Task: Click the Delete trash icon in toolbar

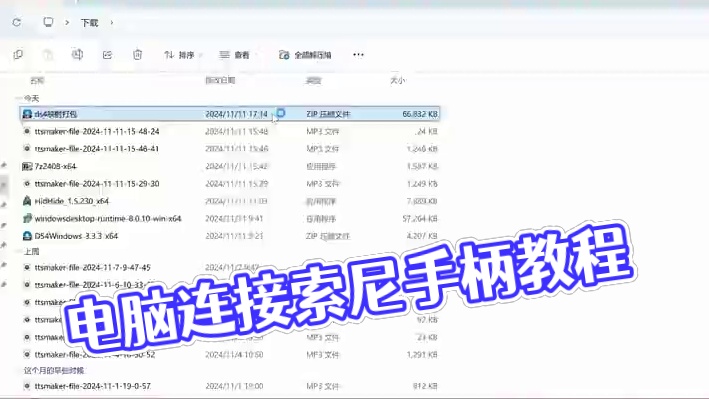Action: click(x=137, y=55)
